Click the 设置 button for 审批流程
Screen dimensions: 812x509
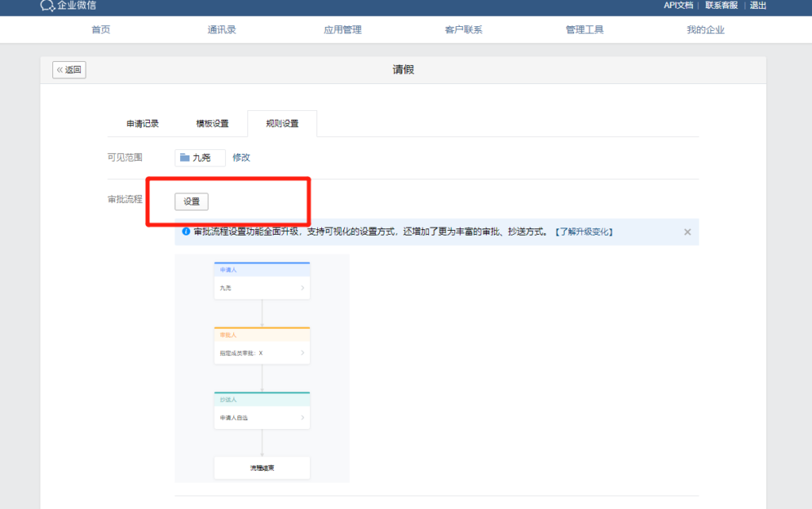[x=192, y=201]
